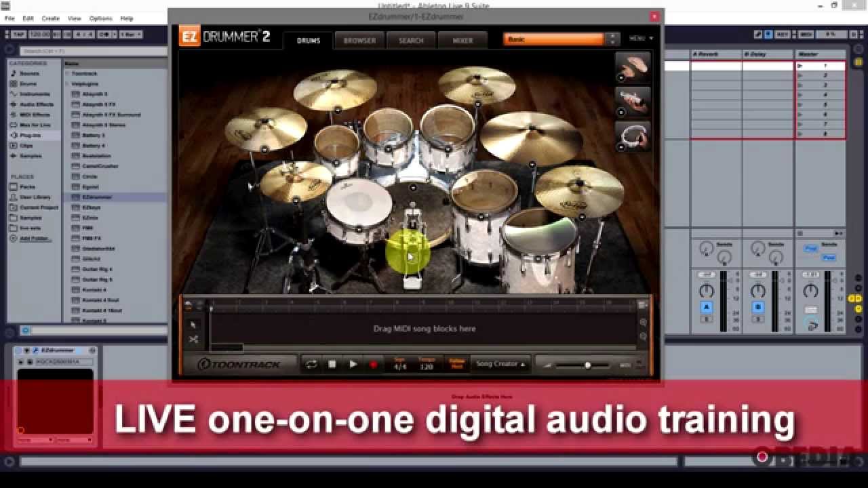Viewport: 868px width, 488px height.
Task: Open Ableton Help menu
Action: (x=127, y=18)
